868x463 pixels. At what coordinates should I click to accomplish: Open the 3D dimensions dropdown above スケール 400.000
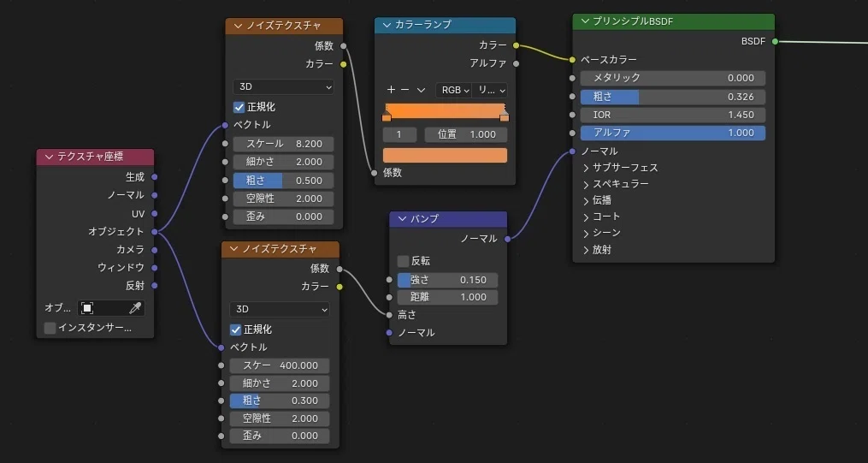(x=280, y=310)
